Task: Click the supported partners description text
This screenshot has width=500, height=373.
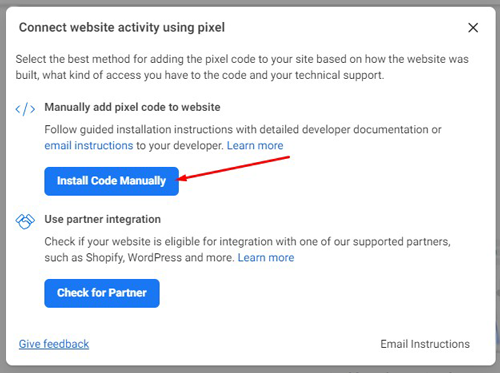Action: point(247,249)
